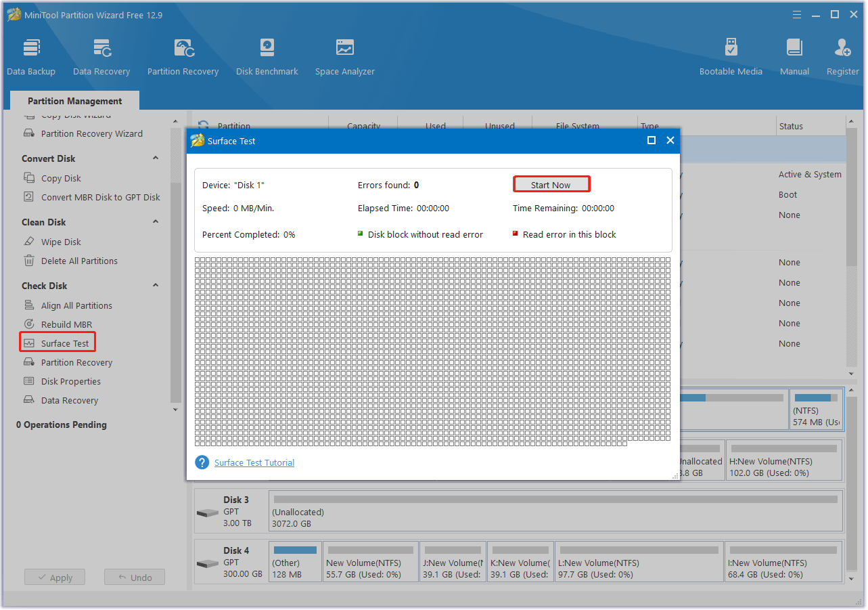Switch to the Partition Management tab

(x=74, y=100)
